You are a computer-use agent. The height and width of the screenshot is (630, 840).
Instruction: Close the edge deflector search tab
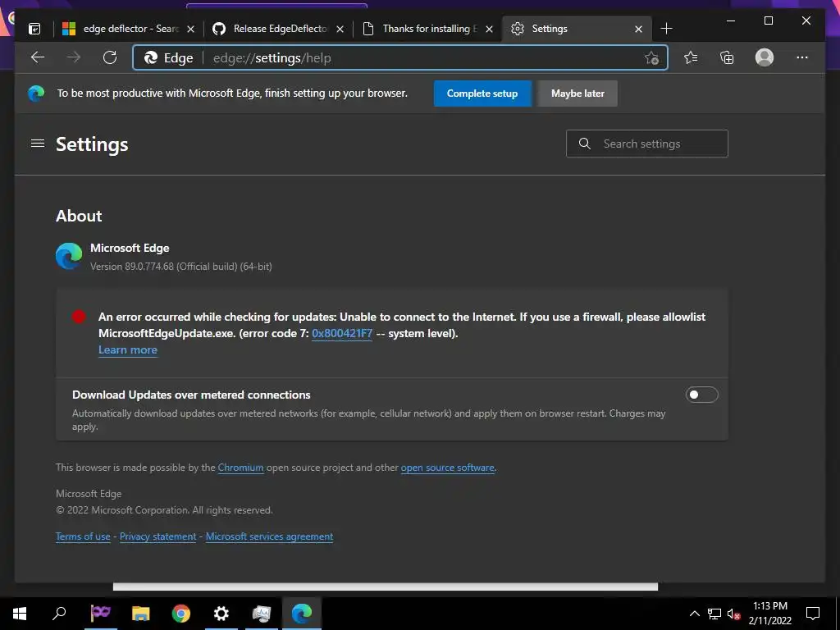point(190,29)
